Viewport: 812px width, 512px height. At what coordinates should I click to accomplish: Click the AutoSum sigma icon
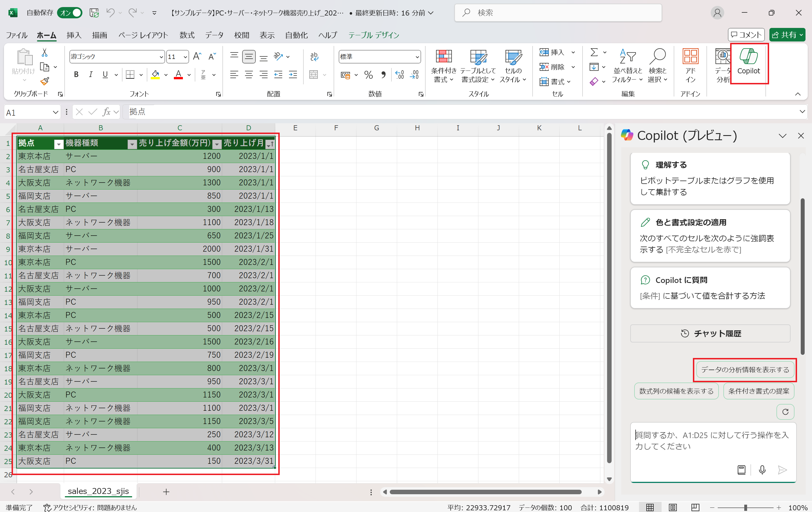tap(594, 52)
